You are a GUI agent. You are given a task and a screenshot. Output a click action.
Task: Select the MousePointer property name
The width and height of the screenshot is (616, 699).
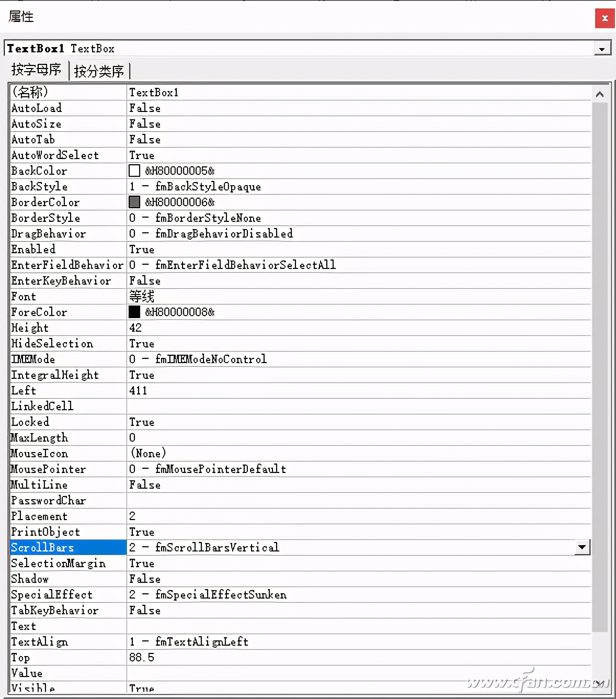coord(48,469)
